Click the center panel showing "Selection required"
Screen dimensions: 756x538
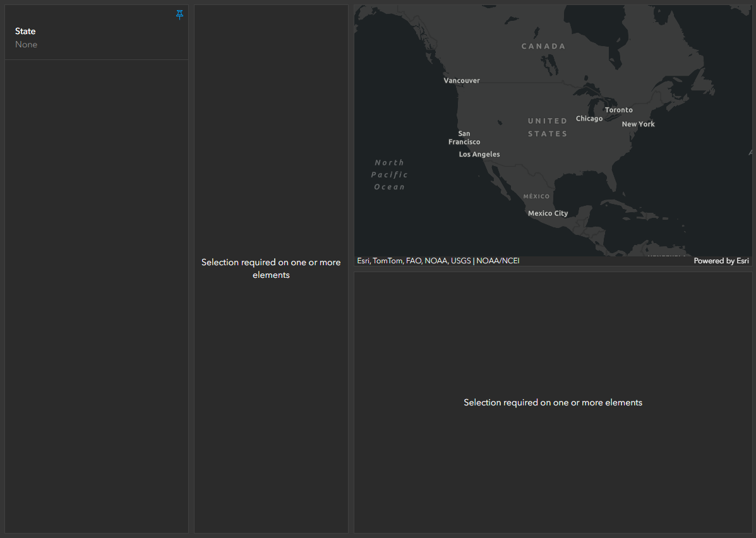pos(271,268)
